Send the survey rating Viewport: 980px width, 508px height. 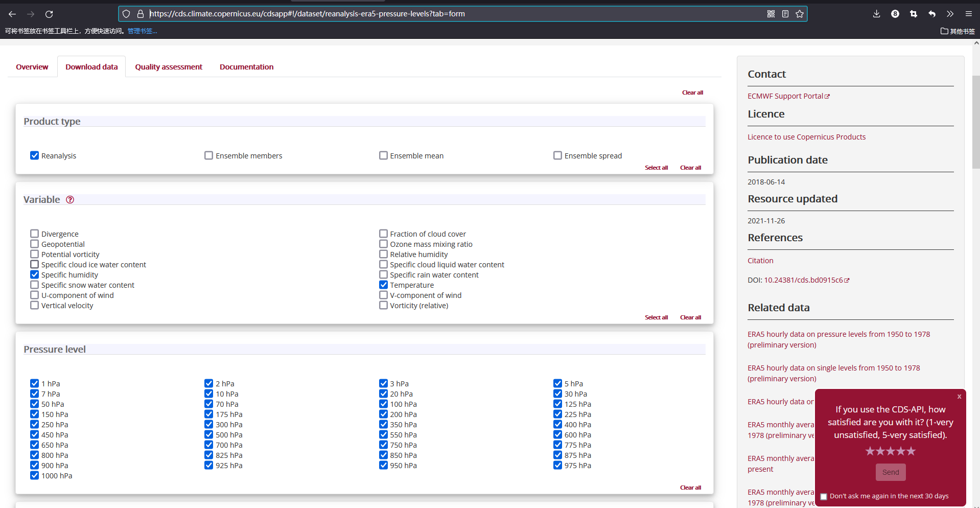[x=890, y=472]
